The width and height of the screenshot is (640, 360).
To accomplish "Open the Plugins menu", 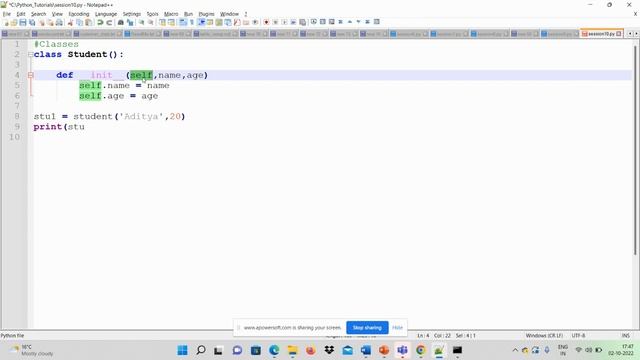I will 206,14.
